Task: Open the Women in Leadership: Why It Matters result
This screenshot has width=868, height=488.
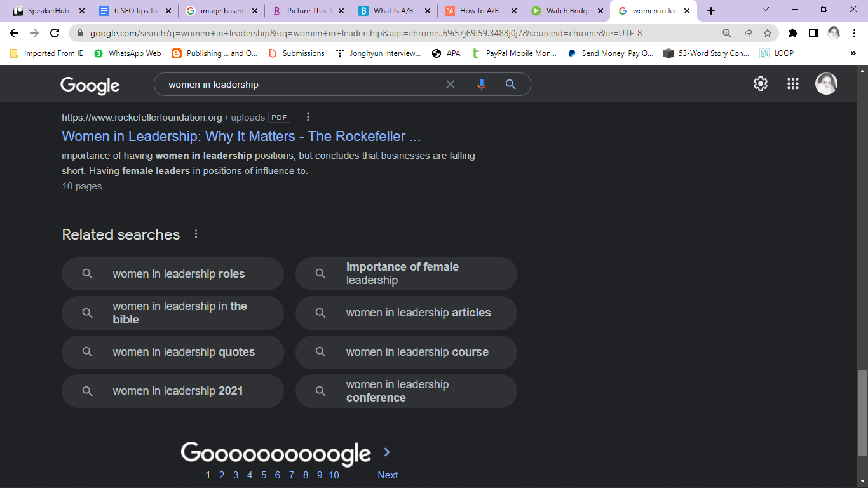Action: 241,136
